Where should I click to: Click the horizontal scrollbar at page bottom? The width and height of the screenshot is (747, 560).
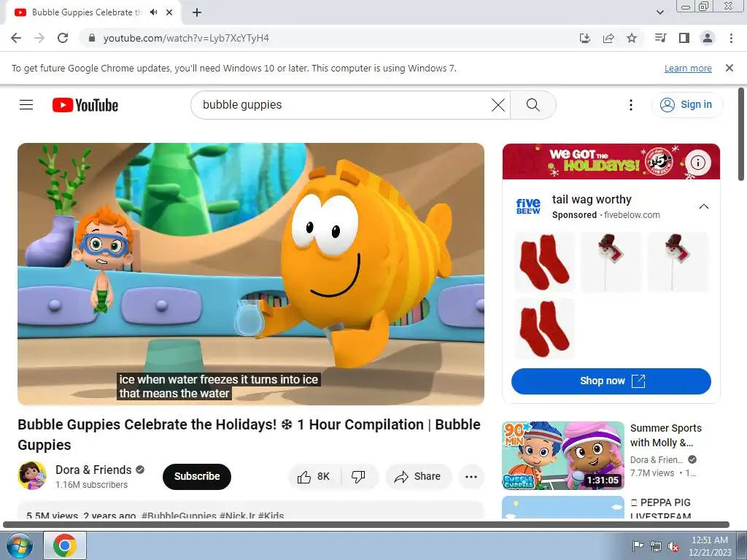(366, 525)
